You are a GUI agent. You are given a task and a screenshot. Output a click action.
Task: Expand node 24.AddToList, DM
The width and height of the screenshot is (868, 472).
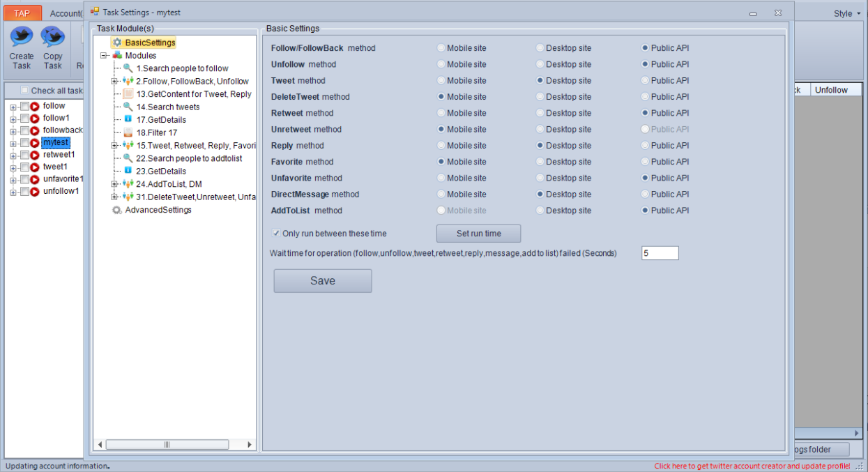(115, 184)
